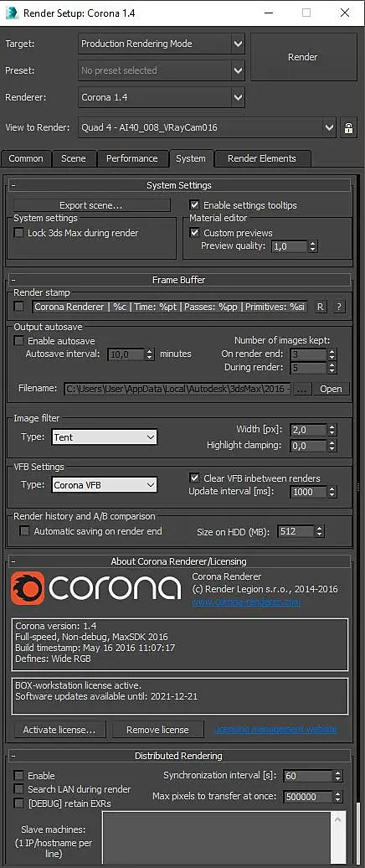Click the Render stamp text field
This screenshot has height=868, width=365.
pyautogui.click(x=170, y=307)
